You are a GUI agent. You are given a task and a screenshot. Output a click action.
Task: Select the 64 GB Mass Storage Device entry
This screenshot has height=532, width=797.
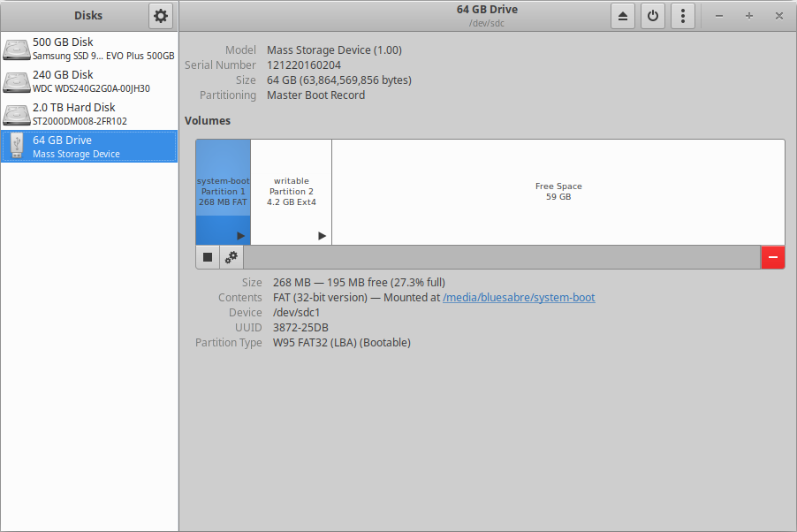point(88,146)
